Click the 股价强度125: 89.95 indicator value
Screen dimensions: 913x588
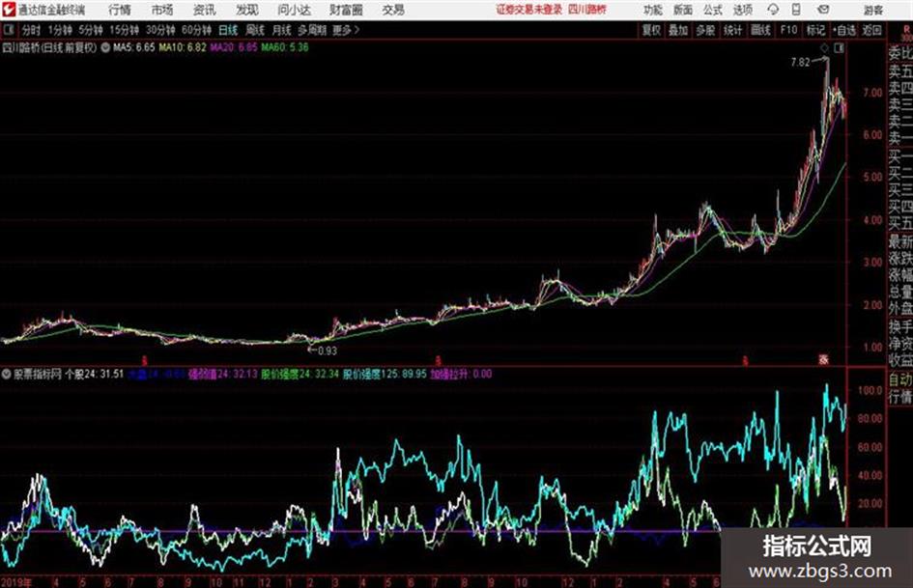point(385,375)
